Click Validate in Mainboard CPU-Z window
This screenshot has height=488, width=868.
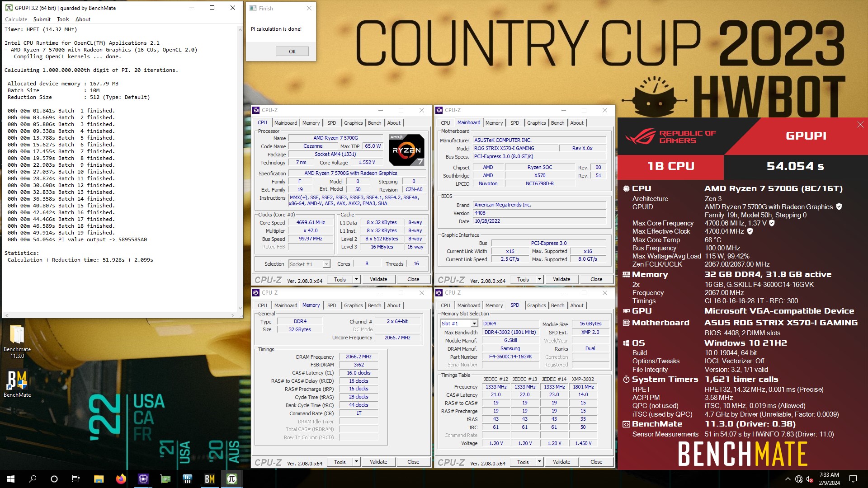coord(561,279)
